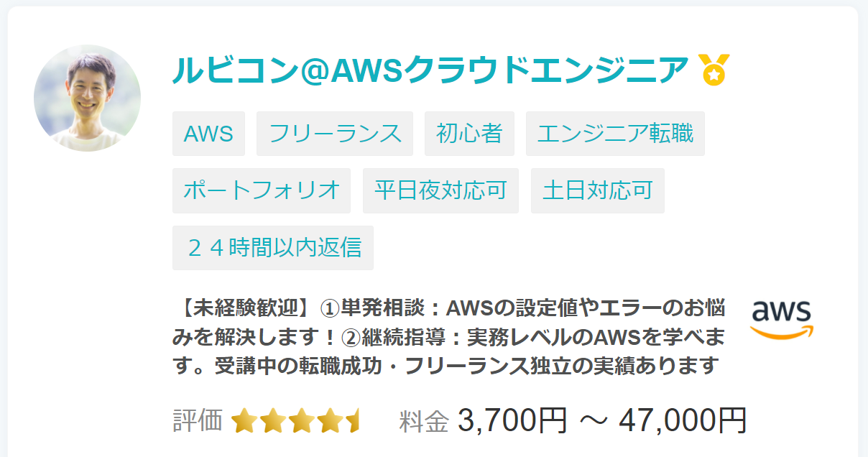Click the 料金 price label
The height and width of the screenshot is (457, 868).
(424, 421)
